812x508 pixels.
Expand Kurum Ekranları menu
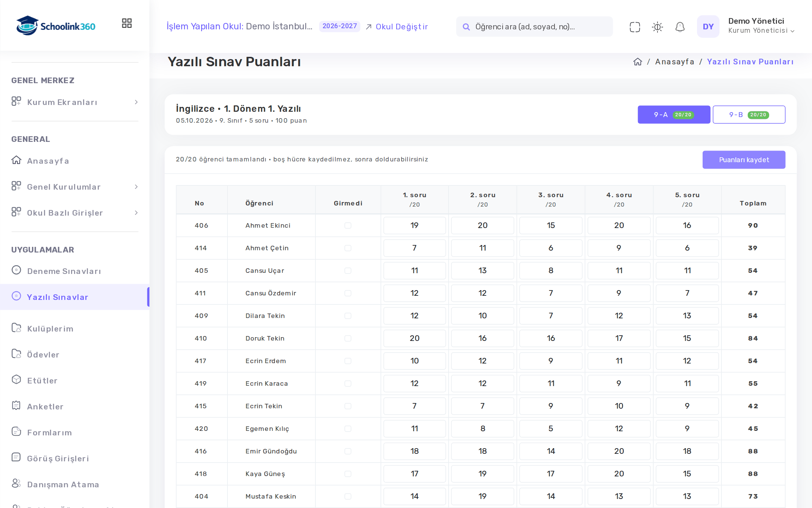pos(75,102)
